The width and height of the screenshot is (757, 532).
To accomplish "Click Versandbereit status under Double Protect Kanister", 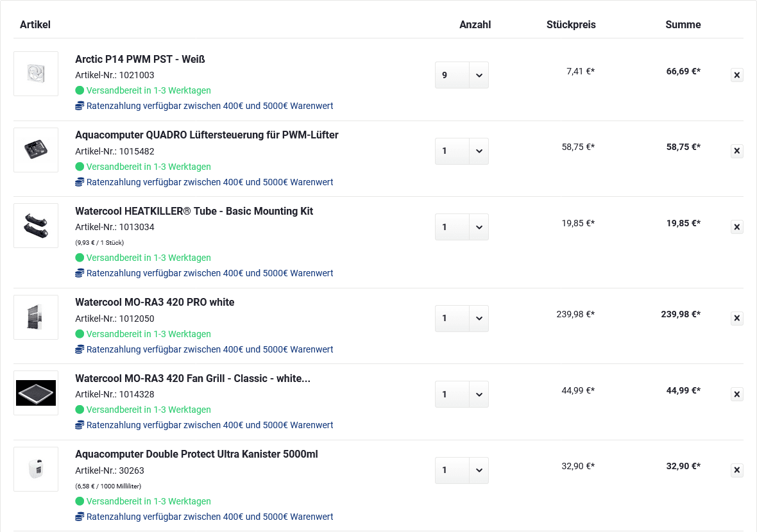I will pyautogui.click(x=144, y=502).
